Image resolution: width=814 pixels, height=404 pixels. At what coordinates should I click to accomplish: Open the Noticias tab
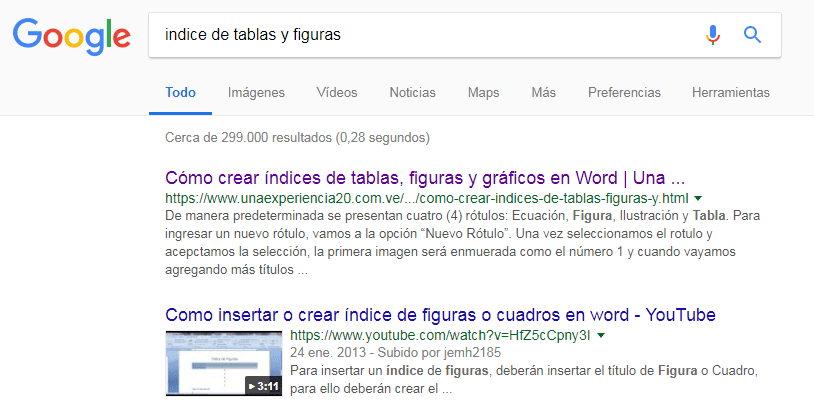pyautogui.click(x=412, y=93)
